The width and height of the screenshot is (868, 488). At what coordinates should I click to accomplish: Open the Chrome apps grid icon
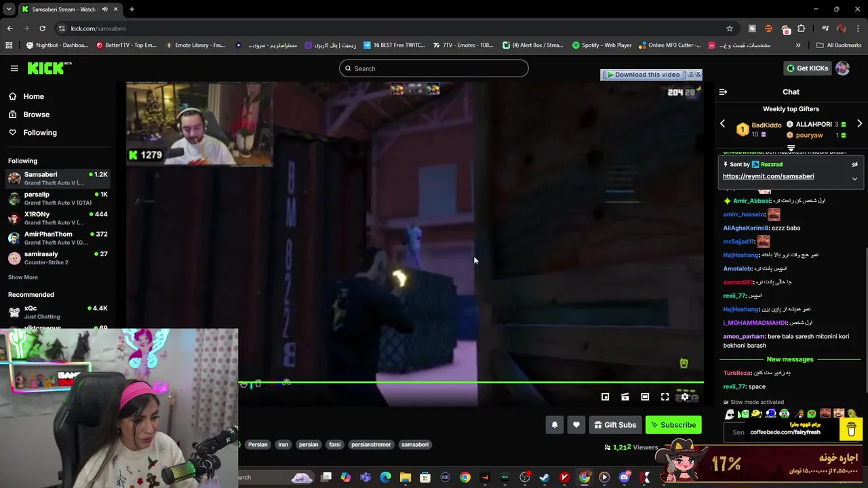pyautogui.click(x=9, y=45)
